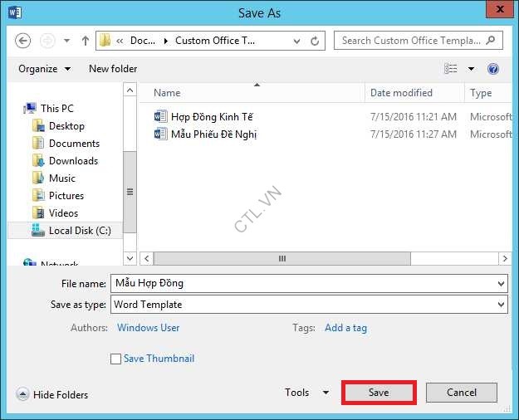This screenshot has height=420, width=519.
Task: Click the Word application icon in title bar
Action: (x=15, y=12)
